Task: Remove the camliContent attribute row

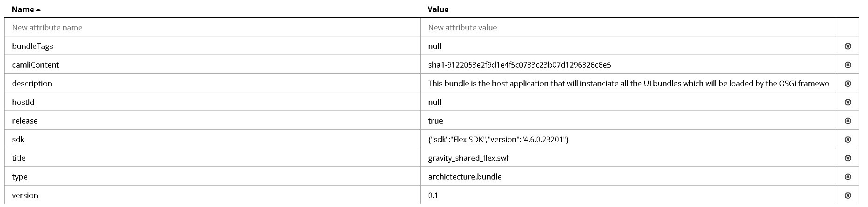Action: coord(848,65)
